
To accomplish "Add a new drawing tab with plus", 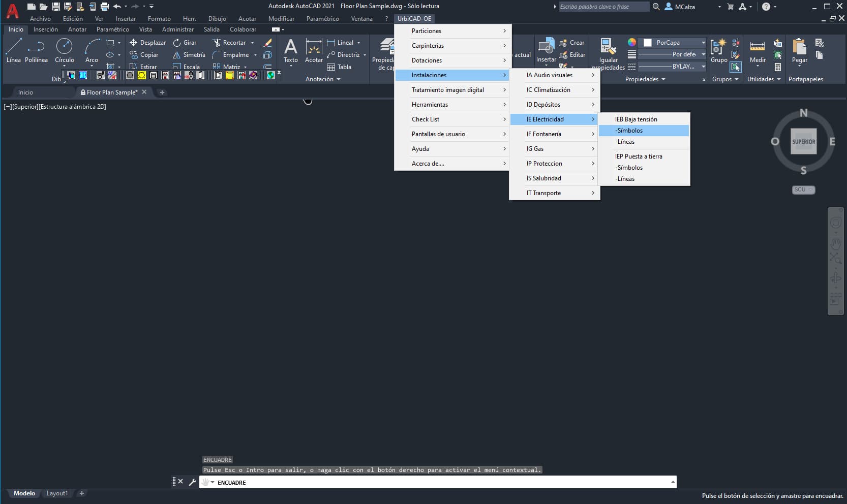I will (x=162, y=92).
